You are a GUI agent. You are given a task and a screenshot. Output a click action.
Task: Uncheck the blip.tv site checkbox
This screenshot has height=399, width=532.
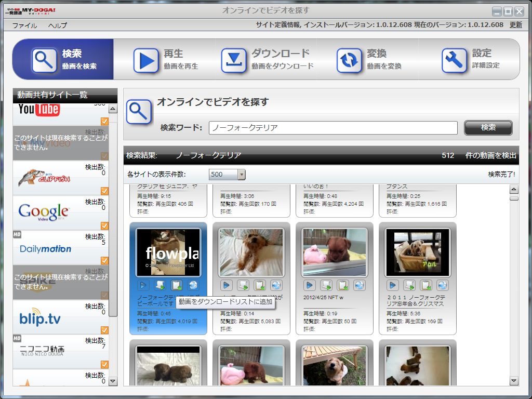[x=104, y=330]
